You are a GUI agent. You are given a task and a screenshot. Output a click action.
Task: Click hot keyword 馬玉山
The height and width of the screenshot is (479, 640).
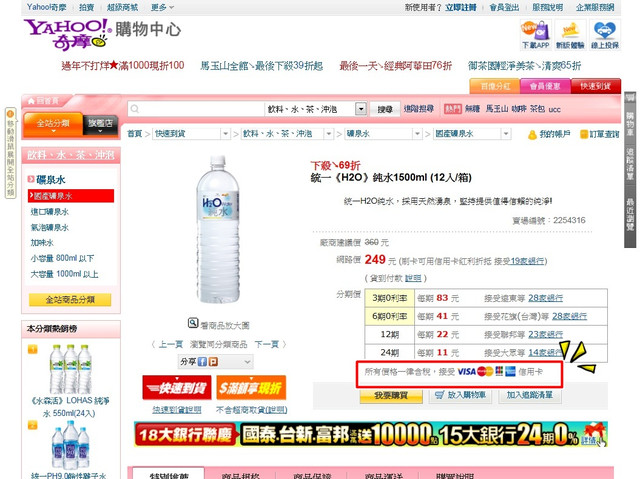pyautogui.click(x=497, y=109)
